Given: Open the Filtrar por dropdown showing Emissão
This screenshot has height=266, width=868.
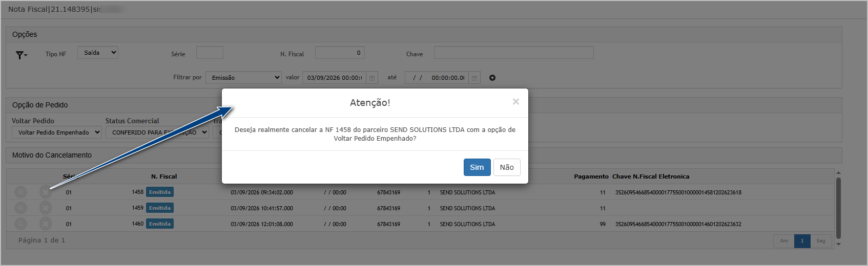Looking at the screenshot, I should point(243,78).
